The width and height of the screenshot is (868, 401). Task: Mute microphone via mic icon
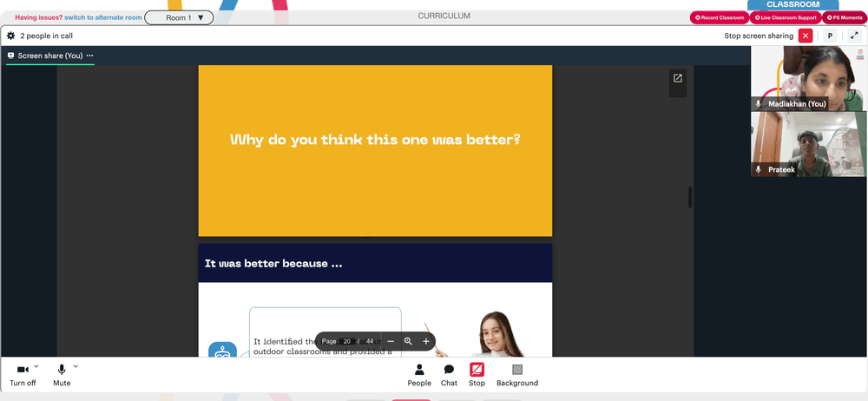coord(62,370)
